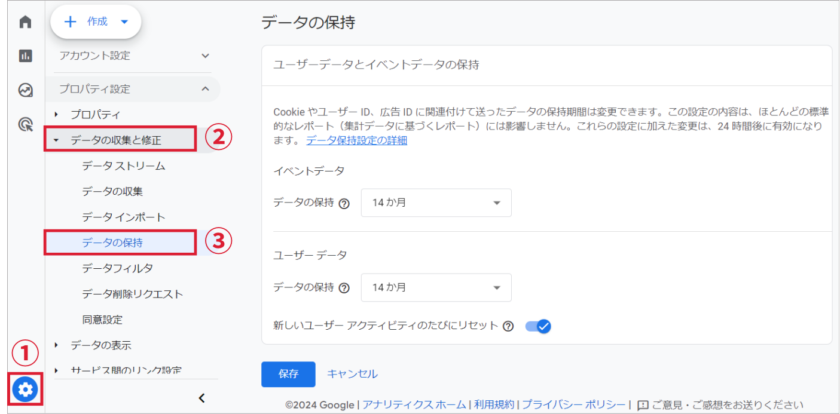Click the 保存 button

tap(288, 374)
